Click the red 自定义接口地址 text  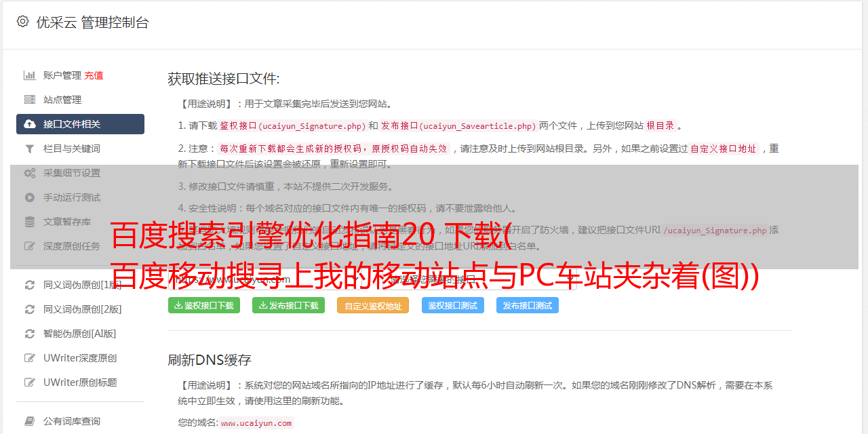click(724, 149)
